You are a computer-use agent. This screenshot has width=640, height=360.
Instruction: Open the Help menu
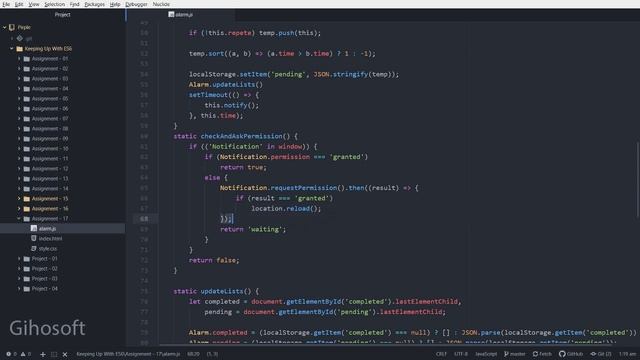(x=115, y=4)
